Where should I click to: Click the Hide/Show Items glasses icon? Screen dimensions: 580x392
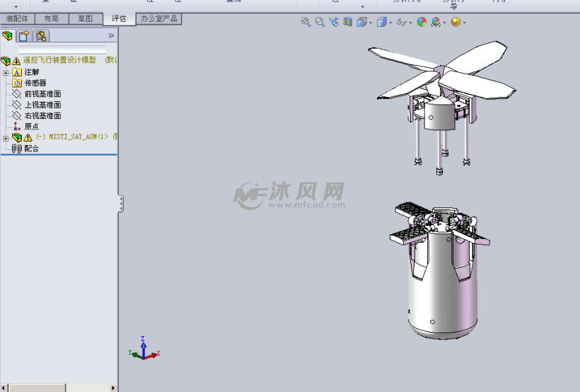[x=401, y=22]
